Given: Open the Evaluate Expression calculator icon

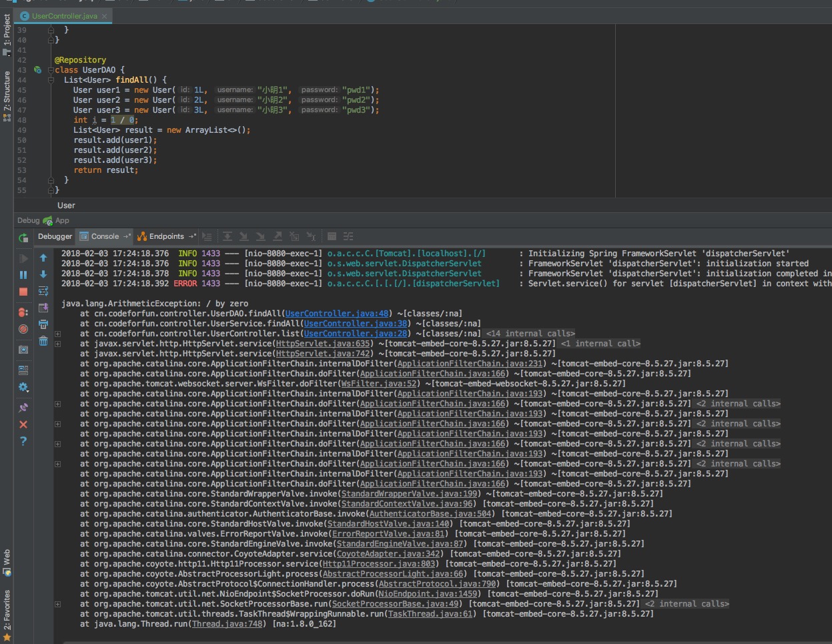Looking at the screenshot, I should (x=332, y=236).
